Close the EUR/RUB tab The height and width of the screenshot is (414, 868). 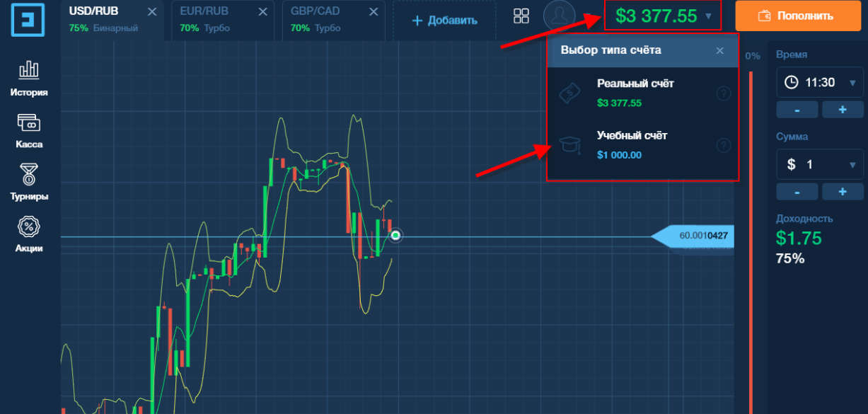[x=263, y=12]
